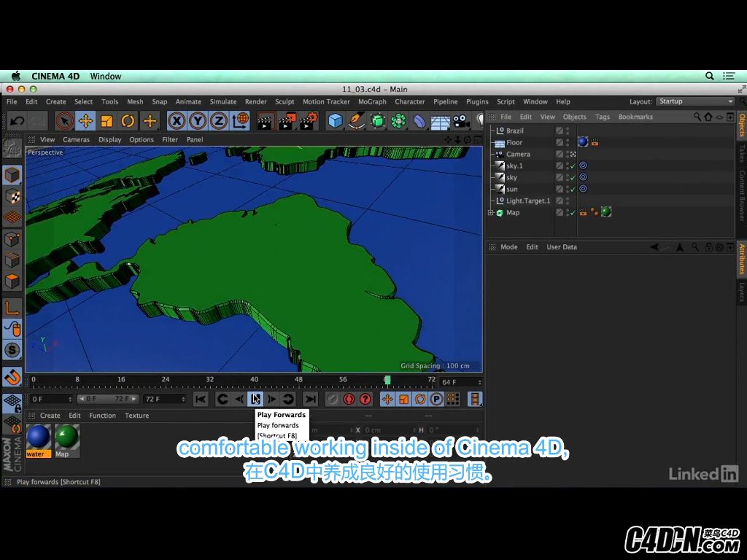Screen dimensions: 747x560
Task: Enable Edges mode in left palette
Action: click(x=12, y=260)
